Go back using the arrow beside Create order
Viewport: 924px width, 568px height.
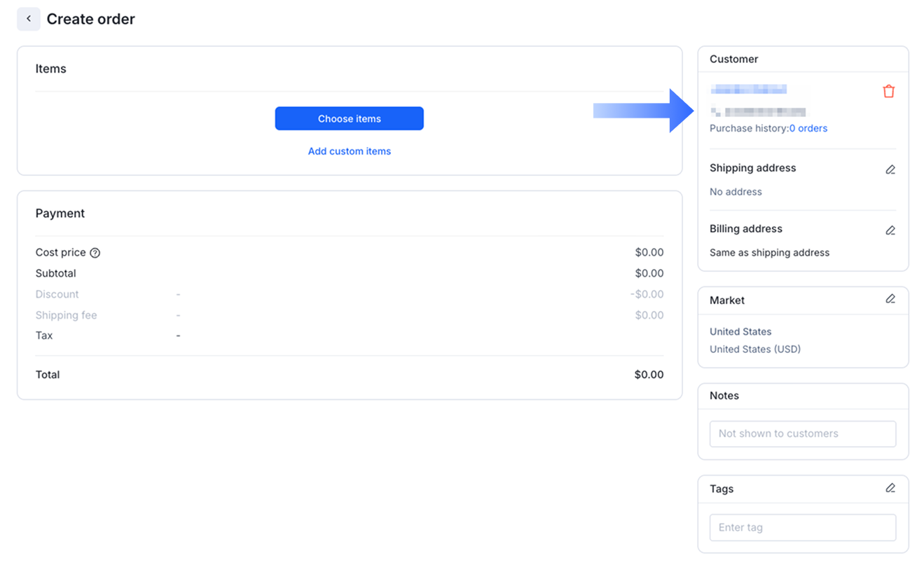click(x=29, y=19)
